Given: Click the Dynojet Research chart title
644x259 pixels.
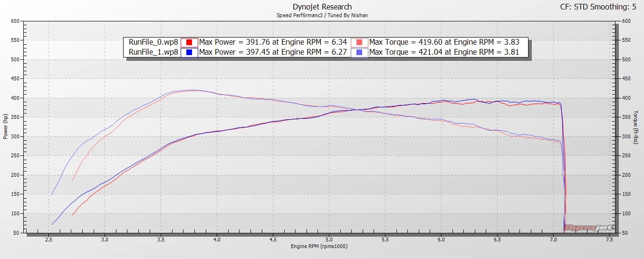Looking at the screenshot, I should pyautogui.click(x=322, y=7).
